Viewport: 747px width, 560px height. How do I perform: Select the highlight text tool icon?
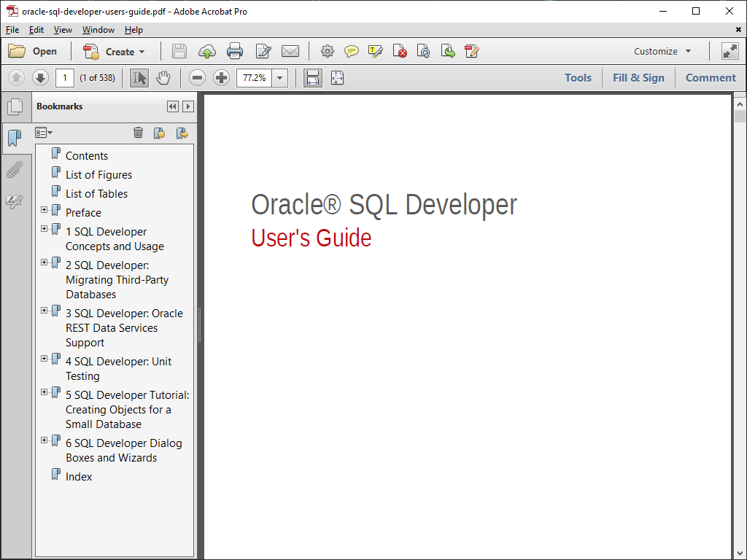[376, 51]
